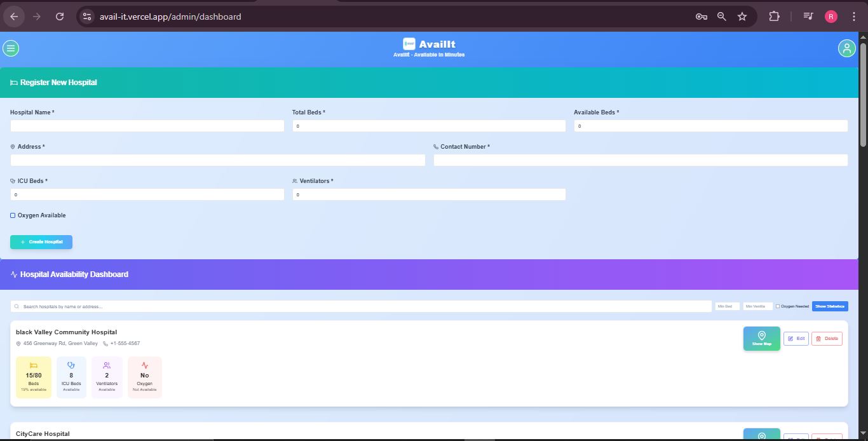This screenshot has width=868, height=441.
Task: Show Map for CityCare Hospital
Action: [x=762, y=435]
